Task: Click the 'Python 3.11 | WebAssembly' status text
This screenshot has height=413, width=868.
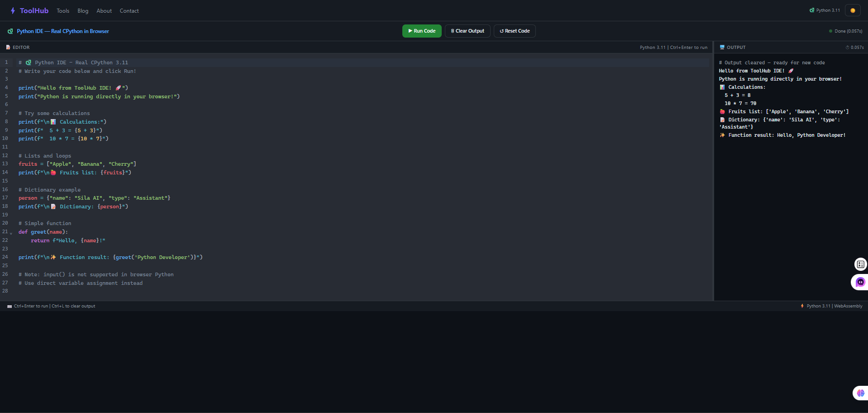Action: tap(835, 306)
